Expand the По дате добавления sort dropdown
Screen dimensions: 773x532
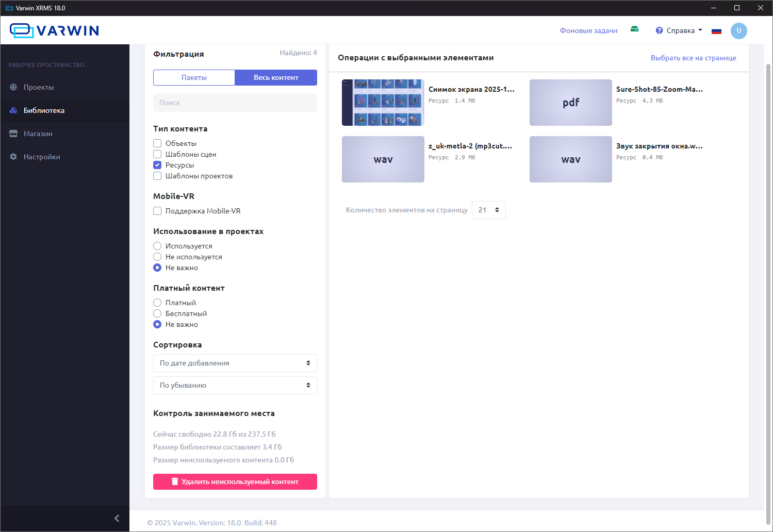pyautogui.click(x=235, y=363)
